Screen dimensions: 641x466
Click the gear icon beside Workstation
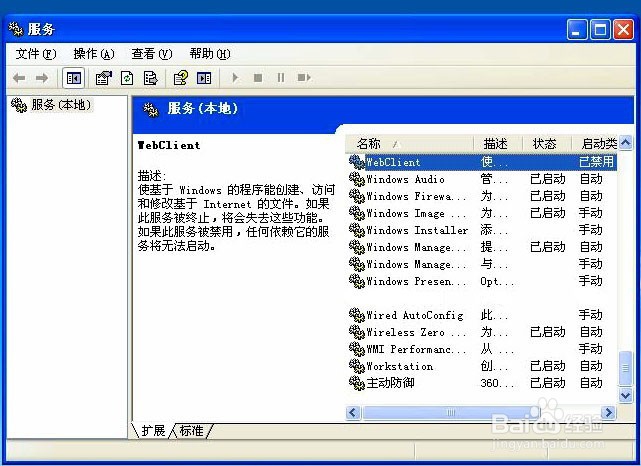coord(356,366)
